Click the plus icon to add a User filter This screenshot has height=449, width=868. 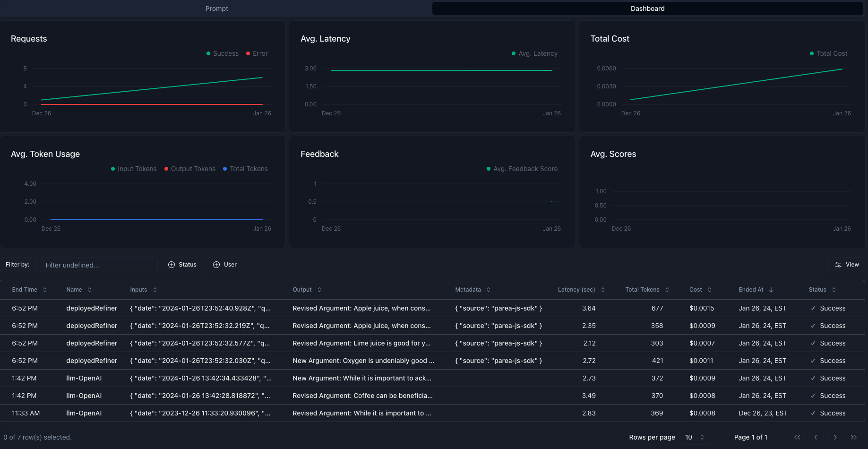(x=216, y=264)
